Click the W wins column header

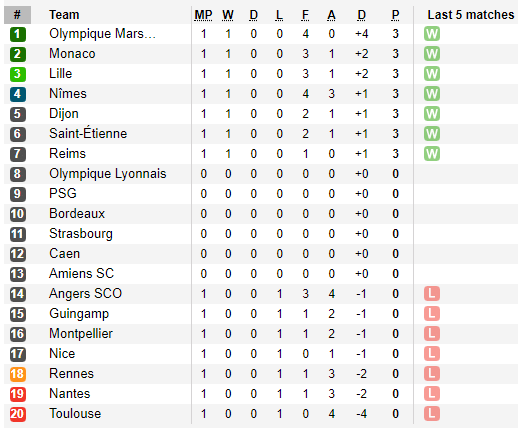coord(228,15)
